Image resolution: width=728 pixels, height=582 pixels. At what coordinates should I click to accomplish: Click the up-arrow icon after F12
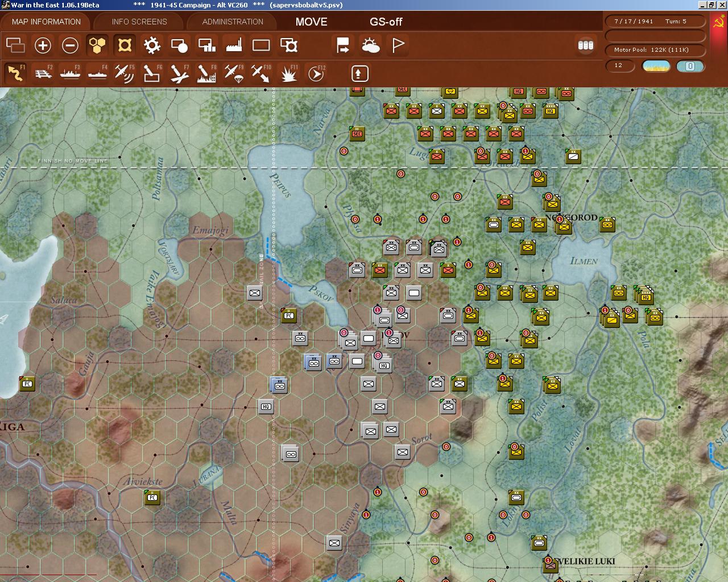359,73
